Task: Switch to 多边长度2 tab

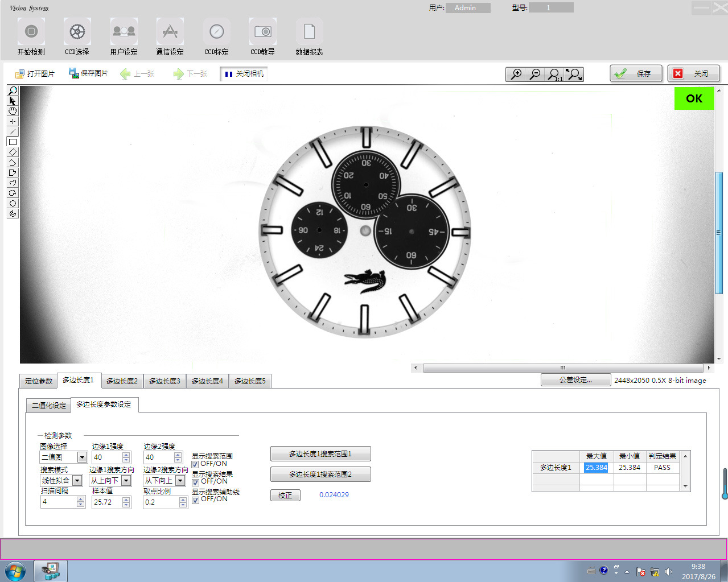Action: click(x=122, y=381)
